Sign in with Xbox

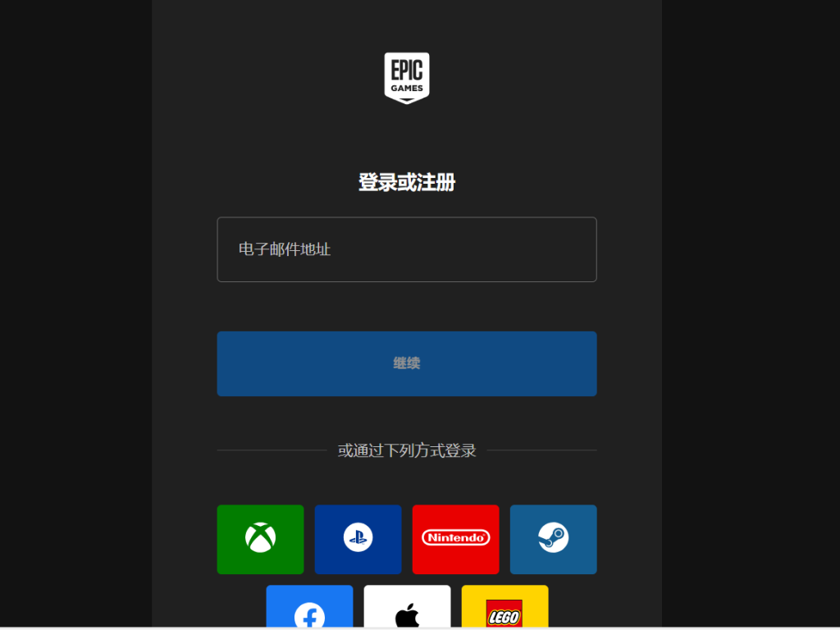[x=260, y=539]
